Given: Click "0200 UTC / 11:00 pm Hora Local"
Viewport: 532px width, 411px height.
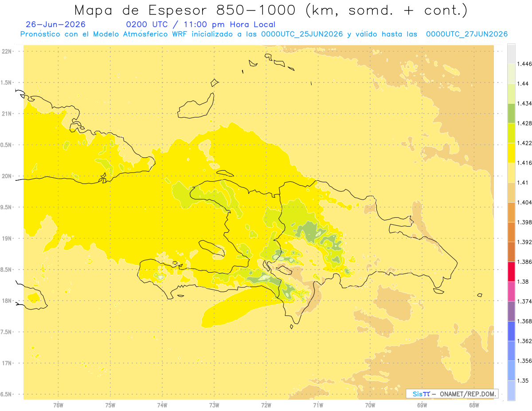Looking at the screenshot, I should coord(201,24).
